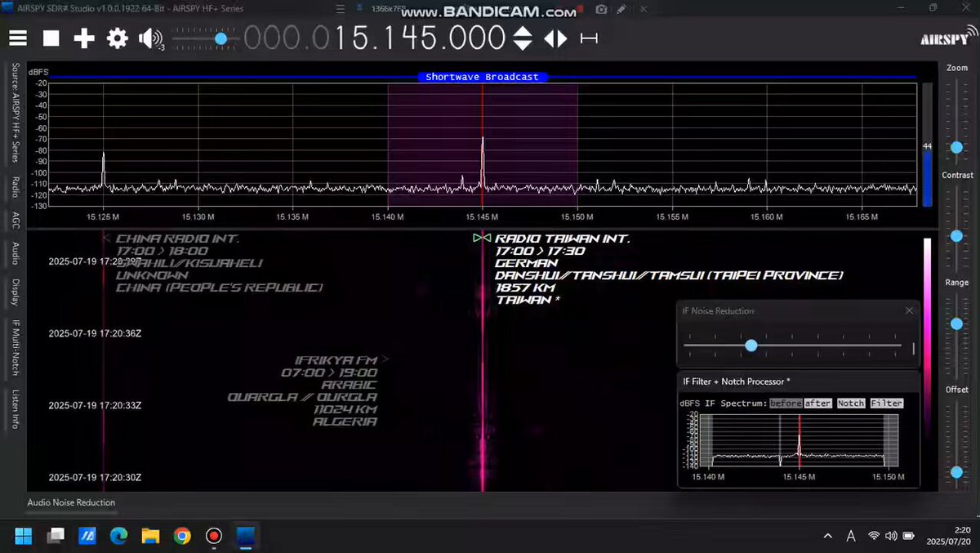
Task: Click the 15.150 M frequency axis label
Action: pyautogui.click(x=577, y=217)
